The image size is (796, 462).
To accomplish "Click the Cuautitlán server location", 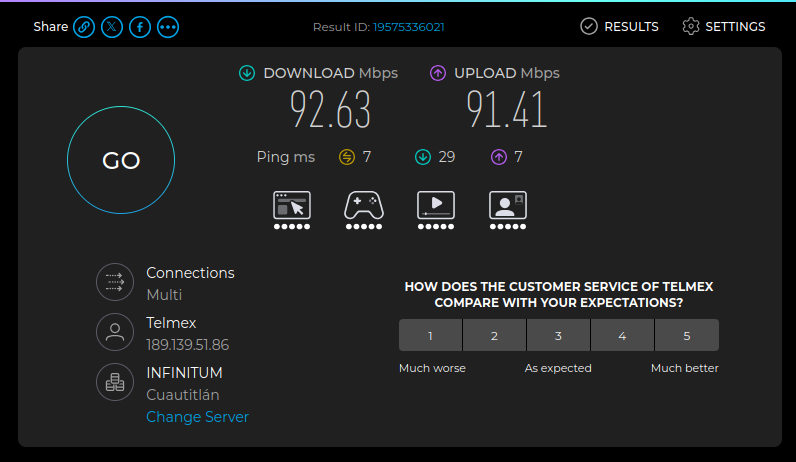I will [x=183, y=394].
